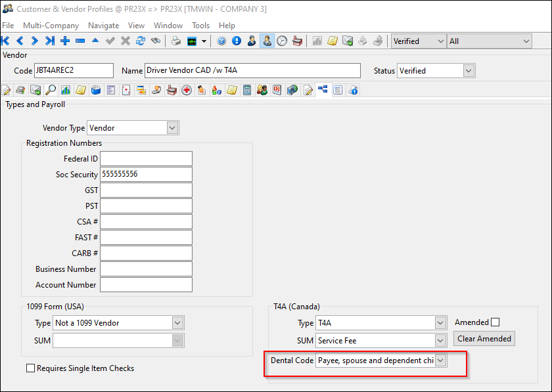Enable the Requires Single Item Checks checkbox

[30, 368]
